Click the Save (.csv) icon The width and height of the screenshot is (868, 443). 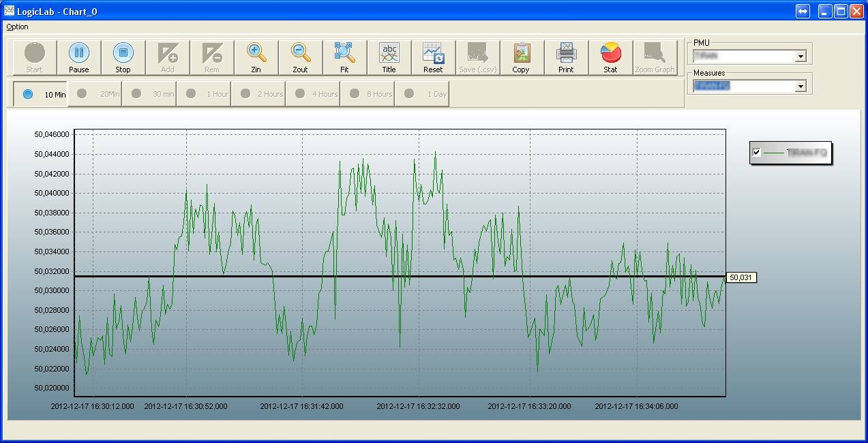tap(477, 57)
